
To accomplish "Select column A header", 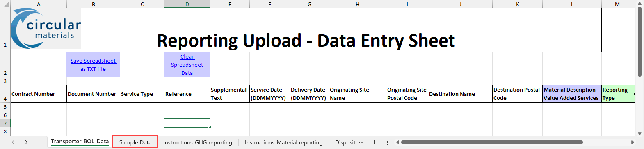I will point(39,4).
